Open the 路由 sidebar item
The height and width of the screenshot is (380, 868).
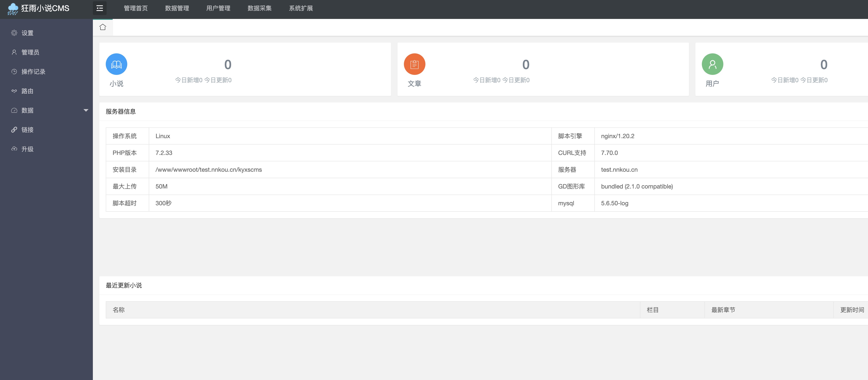[46, 91]
